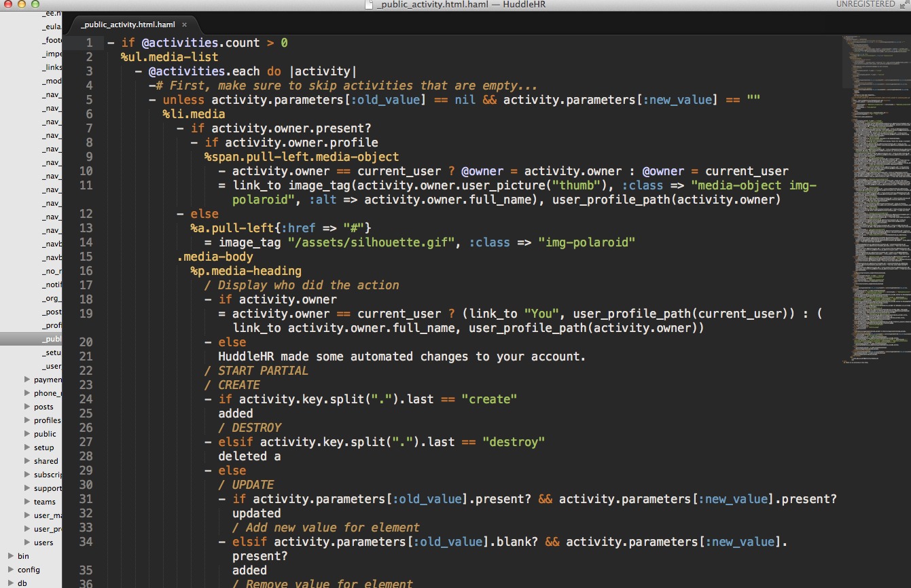Select the _public_activity.html.haml tab
The height and width of the screenshot is (588, 911).
[128, 24]
